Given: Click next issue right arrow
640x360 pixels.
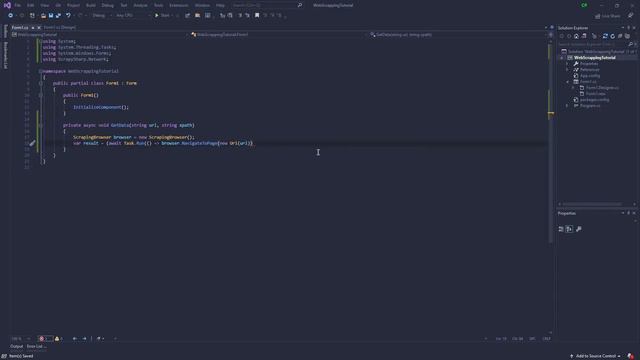Looking at the screenshot, I should pyautogui.click(x=84, y=338).
